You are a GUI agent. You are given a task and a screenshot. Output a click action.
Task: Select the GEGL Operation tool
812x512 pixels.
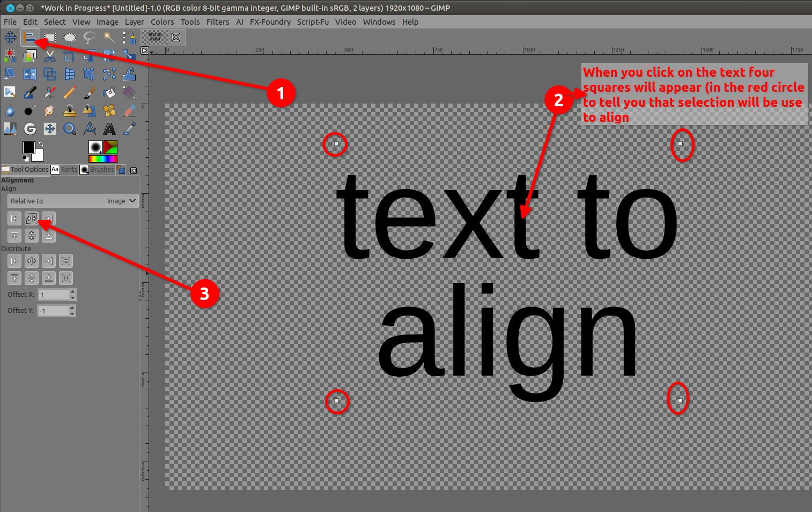coord(30,129)
